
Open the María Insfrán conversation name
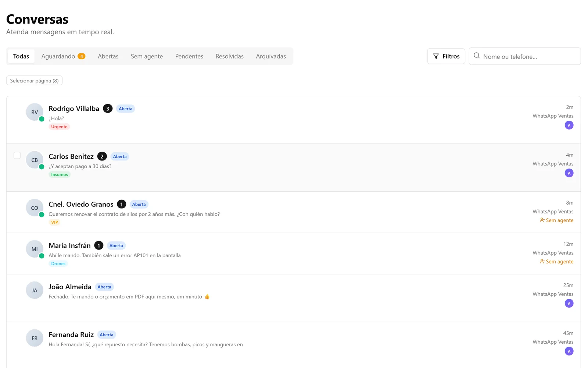(x=69, y=245)
